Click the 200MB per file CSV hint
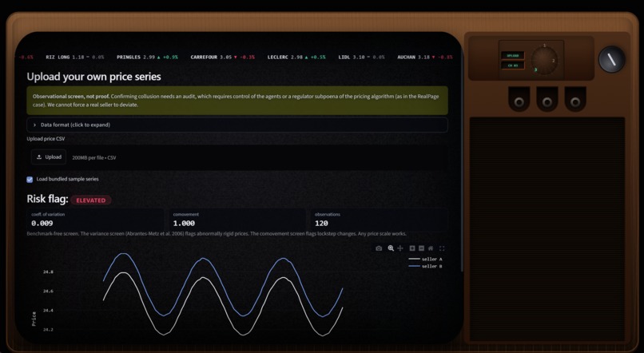This screenshot has height=353, width=644. [94, 157]
